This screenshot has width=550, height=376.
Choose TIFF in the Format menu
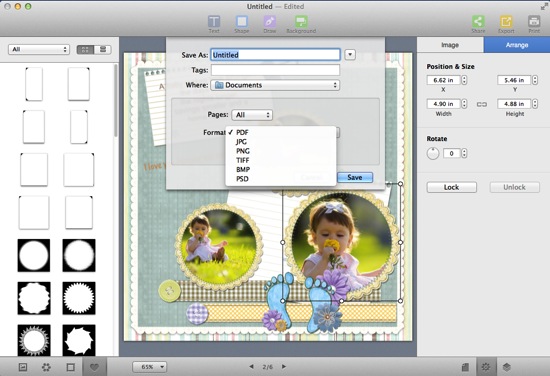281,160
